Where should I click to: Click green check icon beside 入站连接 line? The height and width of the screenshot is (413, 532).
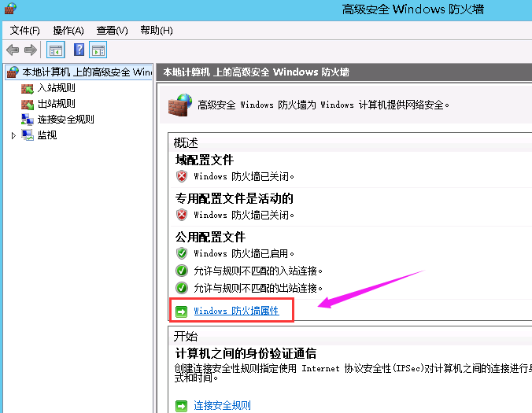(x=182, y=271)
